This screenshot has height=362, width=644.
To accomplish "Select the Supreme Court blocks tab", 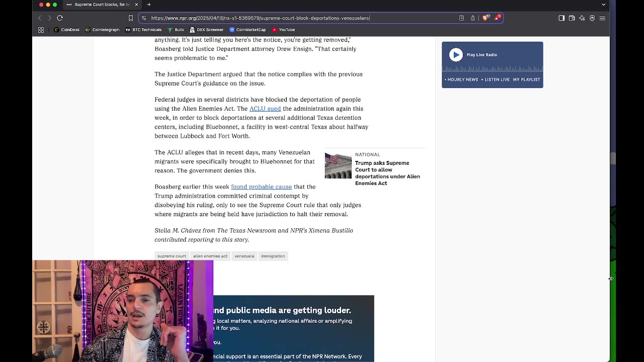I will coord(102,5).
